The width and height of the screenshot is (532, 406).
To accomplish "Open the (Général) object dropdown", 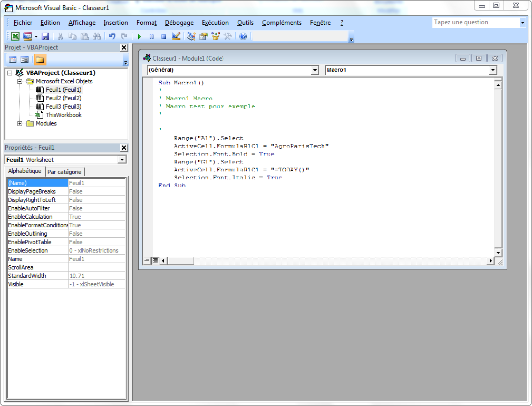I will tap(315, 70).
